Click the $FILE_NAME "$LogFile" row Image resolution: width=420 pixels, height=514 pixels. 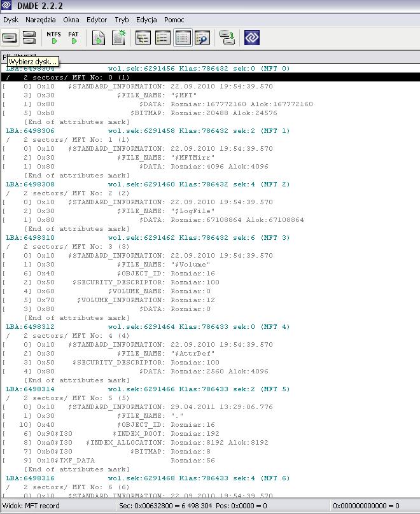coord(211,211)
